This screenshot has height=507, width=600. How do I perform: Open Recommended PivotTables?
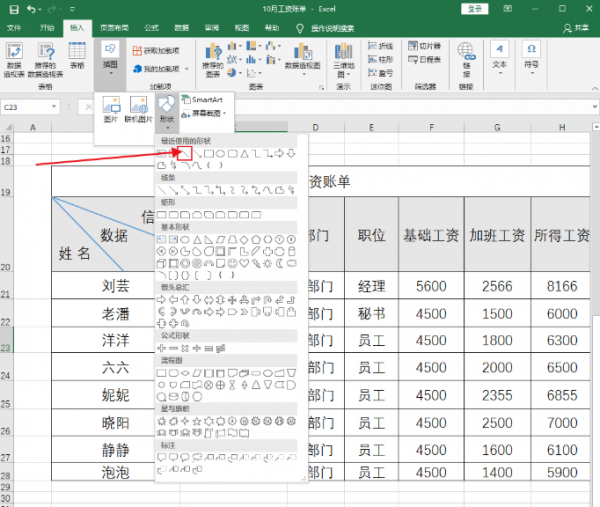[x=45, y=60]
